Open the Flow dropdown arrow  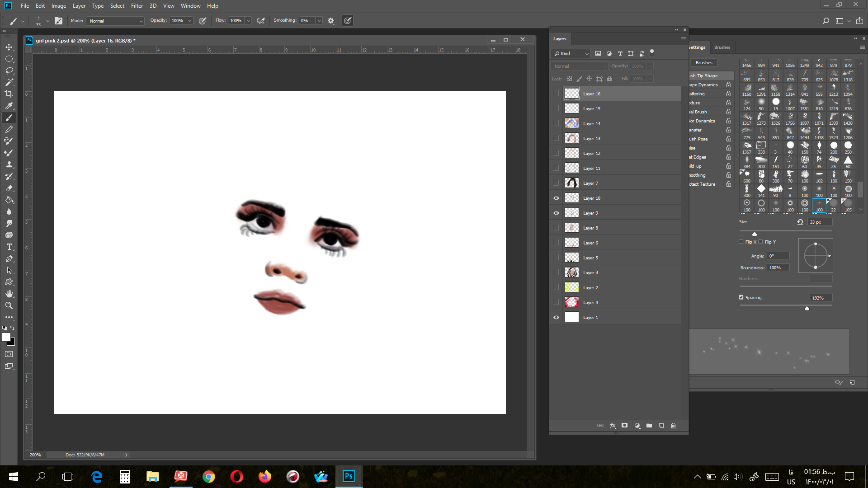click(248, 21)
